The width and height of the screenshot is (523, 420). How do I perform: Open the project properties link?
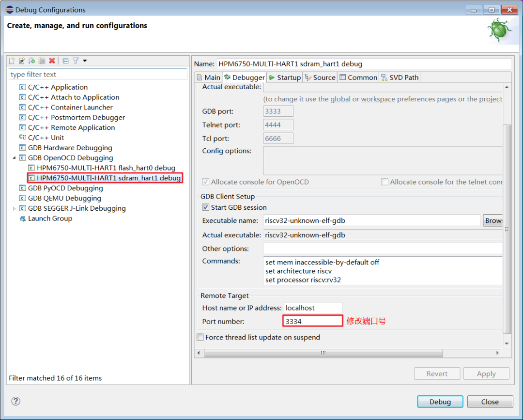(490, 99)
